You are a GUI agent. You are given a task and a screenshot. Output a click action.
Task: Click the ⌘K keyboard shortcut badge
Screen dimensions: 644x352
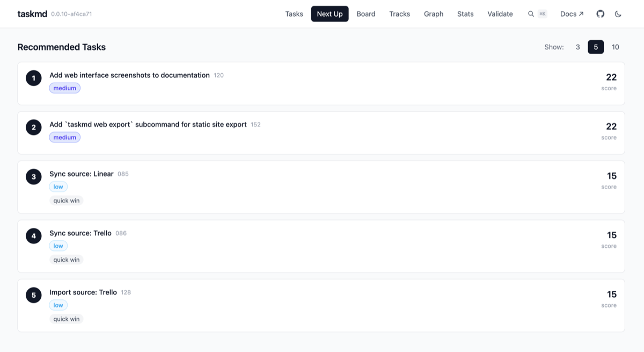543,13
